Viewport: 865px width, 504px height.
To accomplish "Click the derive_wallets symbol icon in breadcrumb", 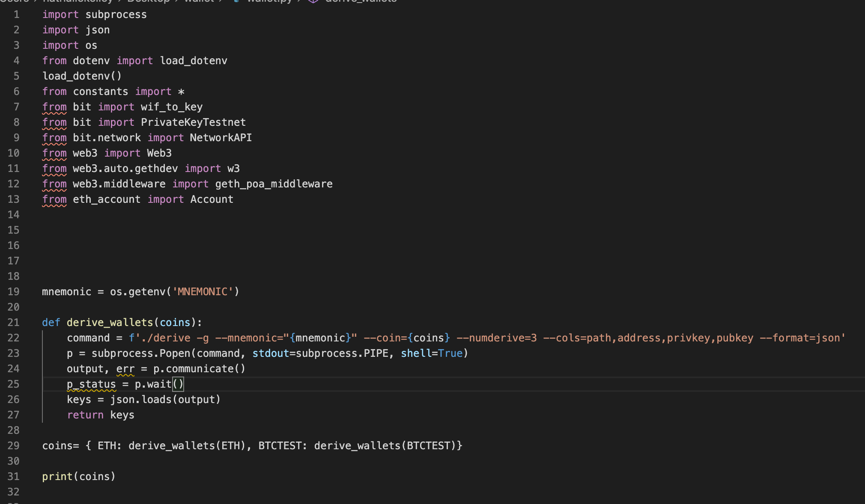I will [313, 1].
